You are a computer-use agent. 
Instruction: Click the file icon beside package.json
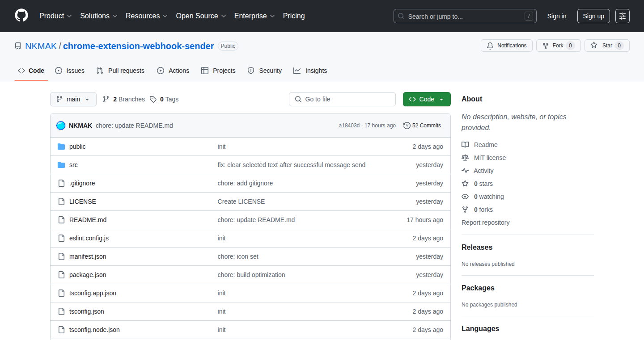[x=61, y=275]
